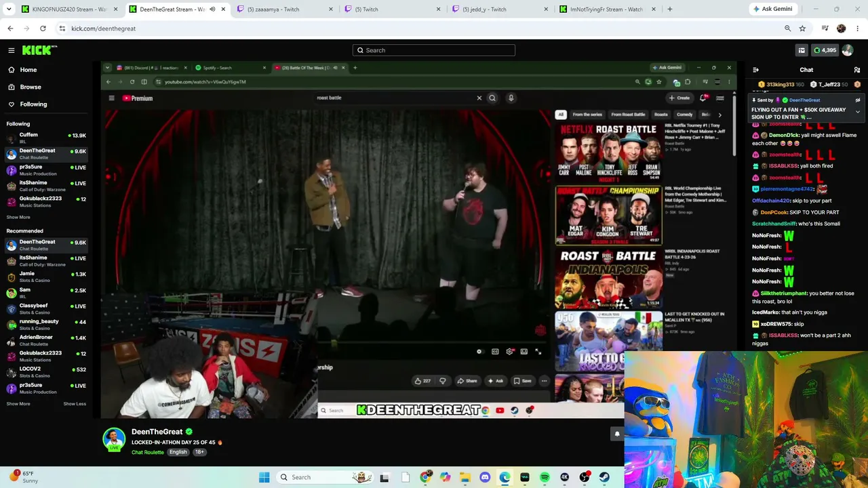868x488 pixels.
Task: Open the Kick store box icon
Action: point(802,50)
